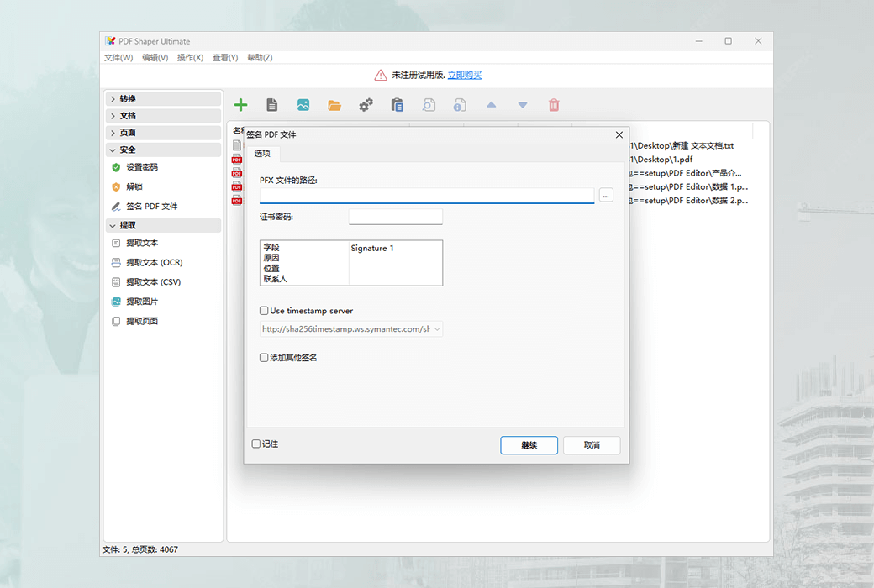Delete selected file using red trash icon
This screenshot has width=874, height=588.
coord(554,104)
